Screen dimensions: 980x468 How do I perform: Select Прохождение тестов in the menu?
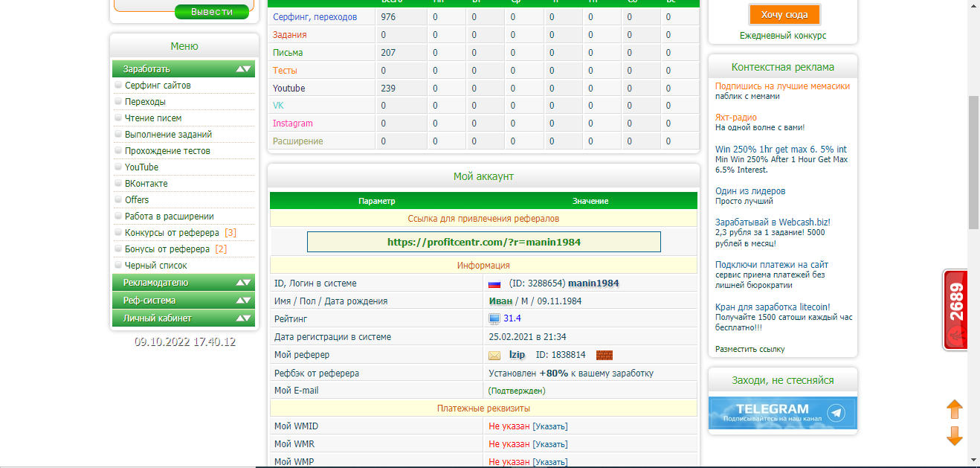point(167,151)
